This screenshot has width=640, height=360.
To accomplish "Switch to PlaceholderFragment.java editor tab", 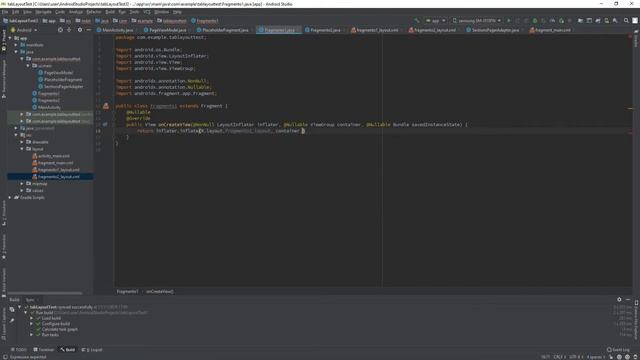I will 223,30.
